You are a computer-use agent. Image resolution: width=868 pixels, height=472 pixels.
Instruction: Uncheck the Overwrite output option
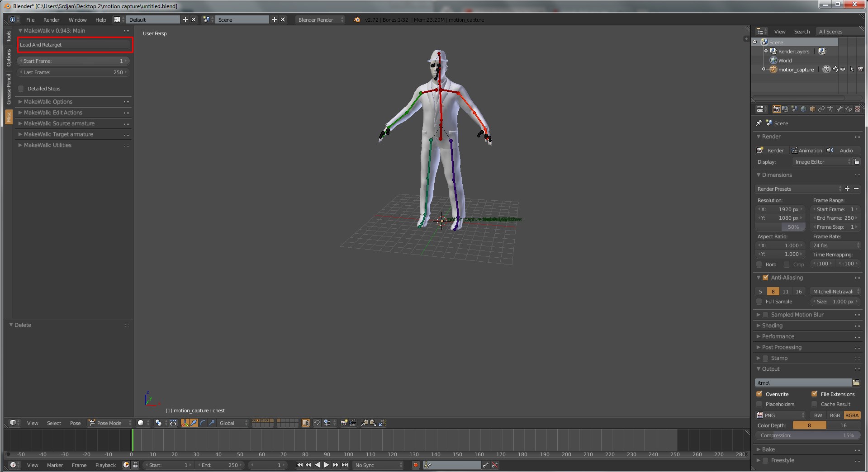(x=759, y=394)
